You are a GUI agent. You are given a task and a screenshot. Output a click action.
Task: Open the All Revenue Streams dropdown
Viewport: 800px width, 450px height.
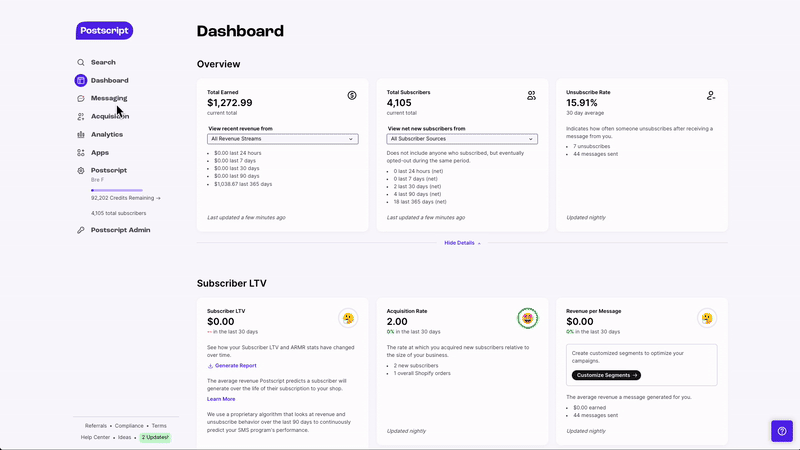click(x=283, y=139)
